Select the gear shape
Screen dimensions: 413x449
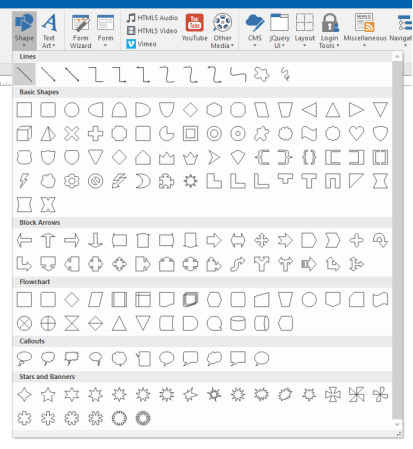click(x=72, y=181)
